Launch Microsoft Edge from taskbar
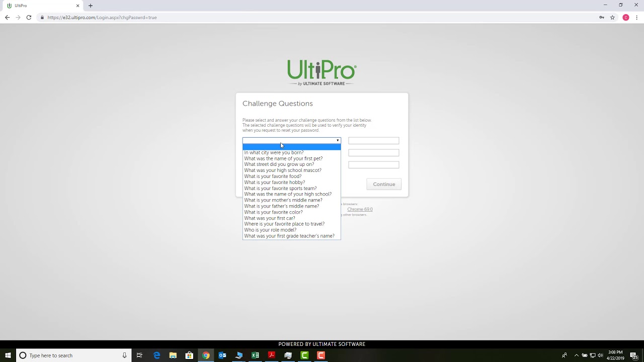 [156, 355]
